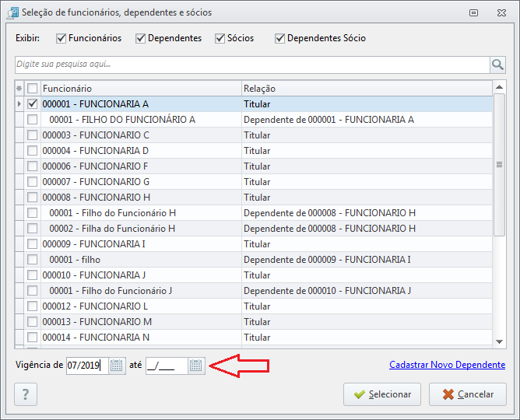The height and width of the screenshot is (420, 520).
Task: Click the Cancelar button
Action: [468, 394]
